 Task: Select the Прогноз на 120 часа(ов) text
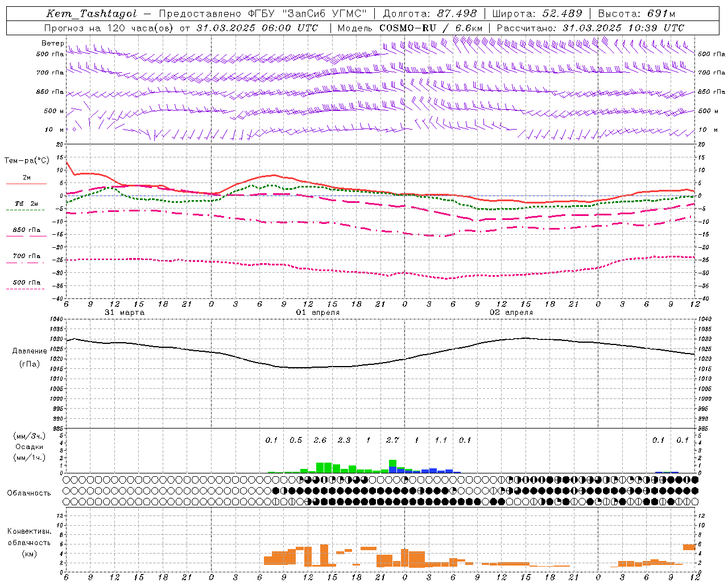[109, 28]
